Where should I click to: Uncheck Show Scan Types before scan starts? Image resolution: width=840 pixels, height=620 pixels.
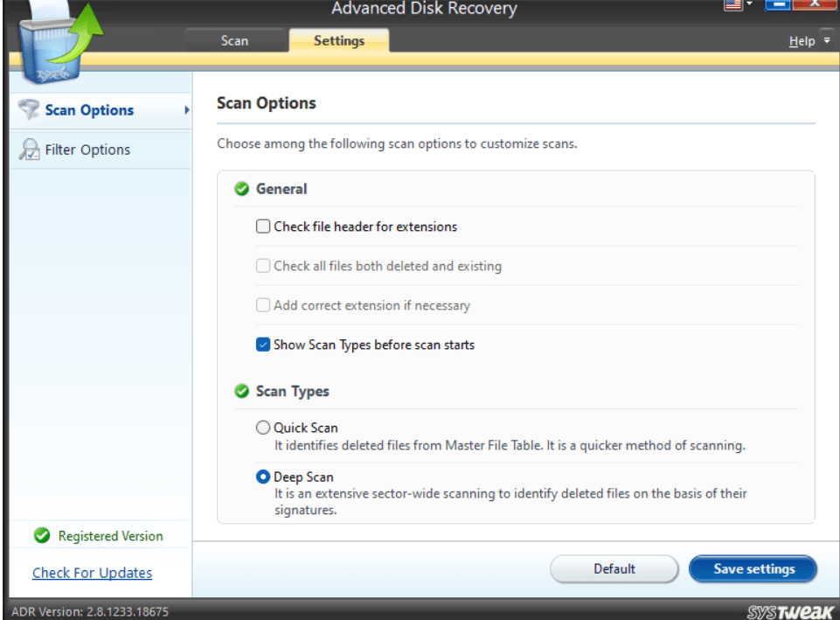point(263,345)
